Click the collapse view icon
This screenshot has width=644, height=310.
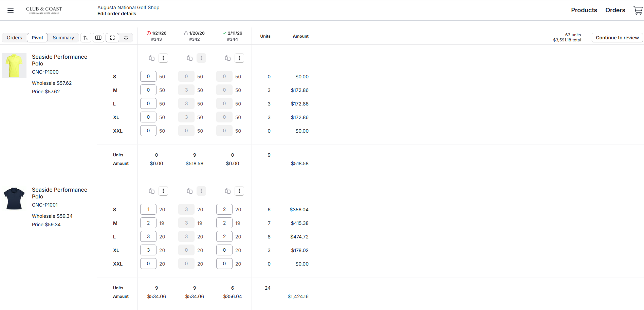click(x=126, y=38)
